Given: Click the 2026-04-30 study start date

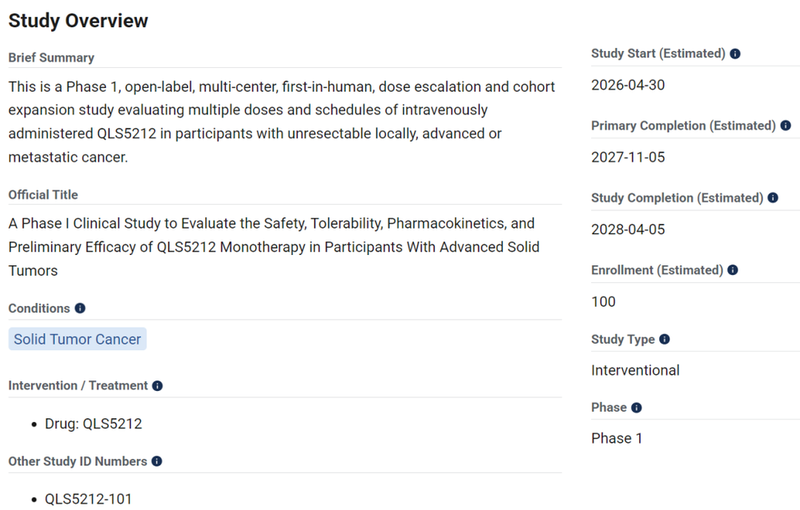Looking at the screenshot, I should pos(628,85).
